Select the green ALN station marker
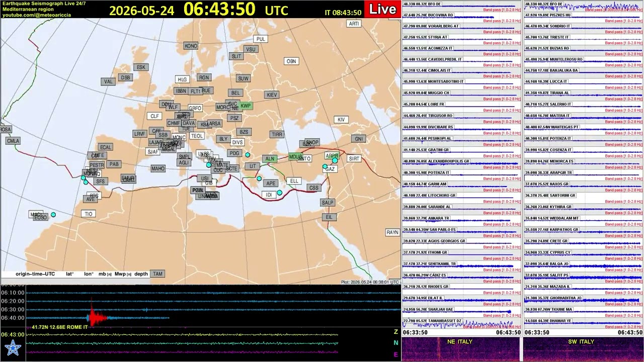Image resolution: width=644 pixels, height=362 pixels. coord(270,159)
